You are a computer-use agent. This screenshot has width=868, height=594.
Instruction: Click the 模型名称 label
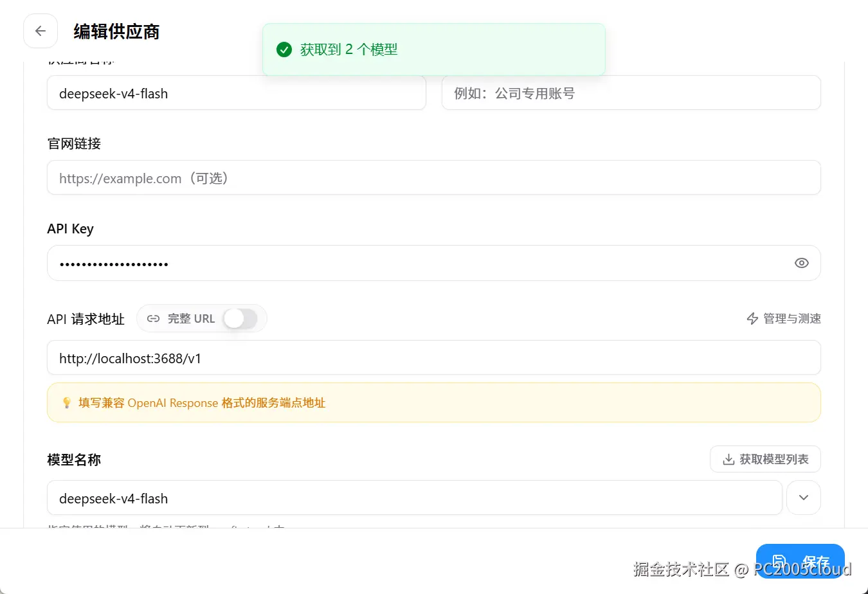74,460
